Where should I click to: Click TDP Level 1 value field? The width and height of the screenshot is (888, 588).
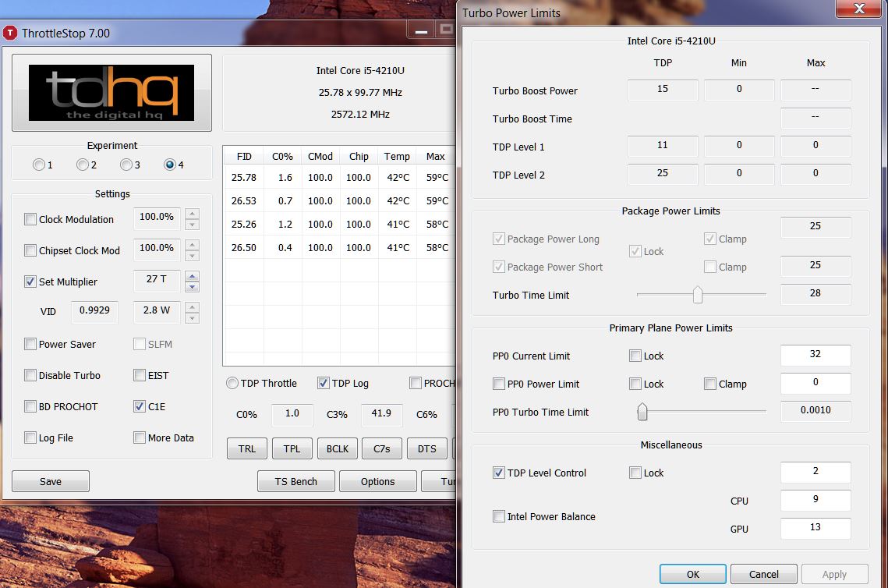[663, 146]
